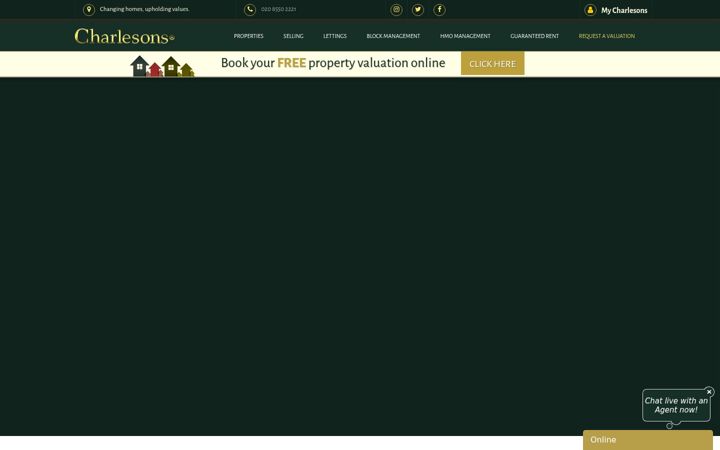The height and width of the screenshot is (450, 720).
Task: Call the phone number link
Action: click(278, 9)
